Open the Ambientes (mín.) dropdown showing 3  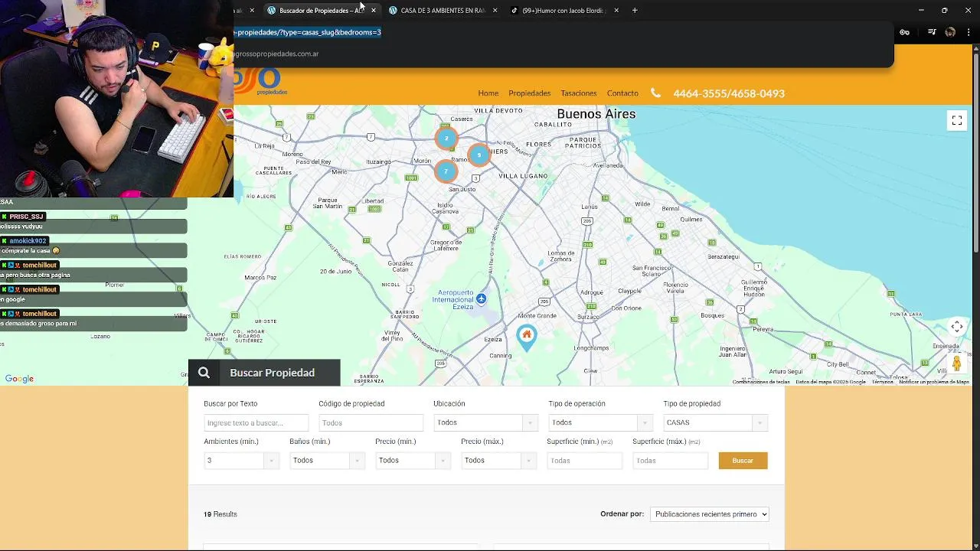(x=241, y=460)
